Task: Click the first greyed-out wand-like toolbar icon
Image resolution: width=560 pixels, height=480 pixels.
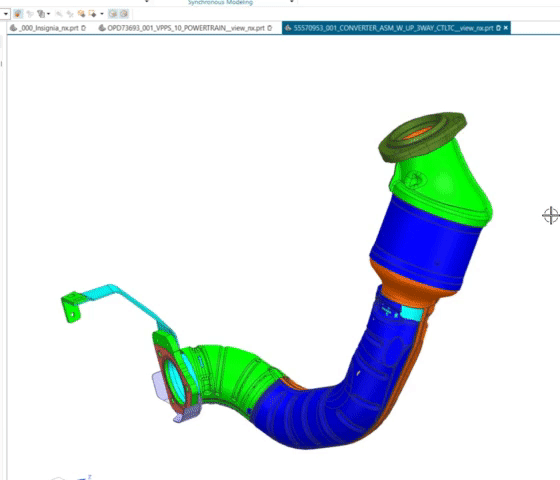Action: tap(59, 14)
